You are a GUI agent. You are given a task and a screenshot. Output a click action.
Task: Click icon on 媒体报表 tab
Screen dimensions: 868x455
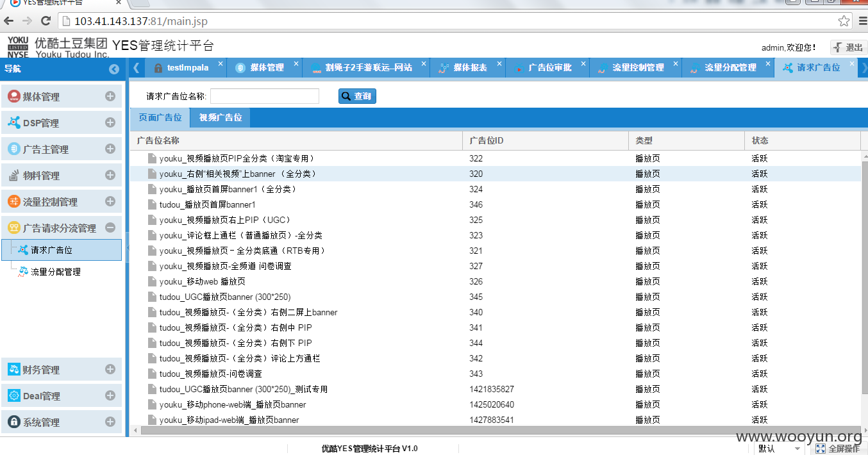coord(444,68)
